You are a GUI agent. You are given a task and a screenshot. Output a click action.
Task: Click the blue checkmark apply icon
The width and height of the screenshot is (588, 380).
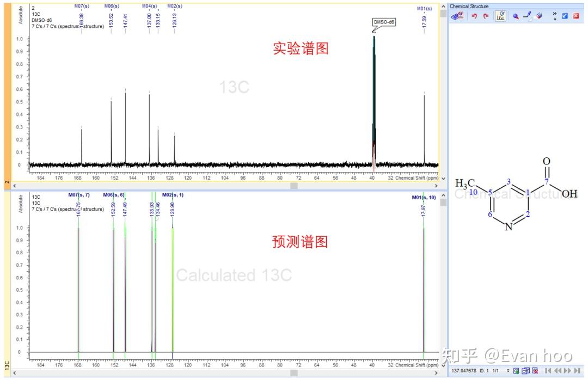pos(564,15)
